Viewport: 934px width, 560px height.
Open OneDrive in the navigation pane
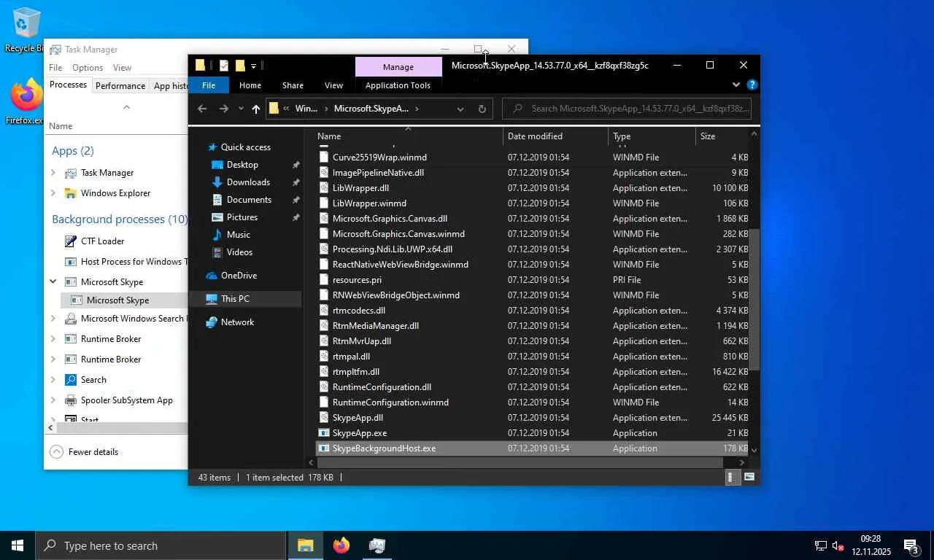coord(239,276)
